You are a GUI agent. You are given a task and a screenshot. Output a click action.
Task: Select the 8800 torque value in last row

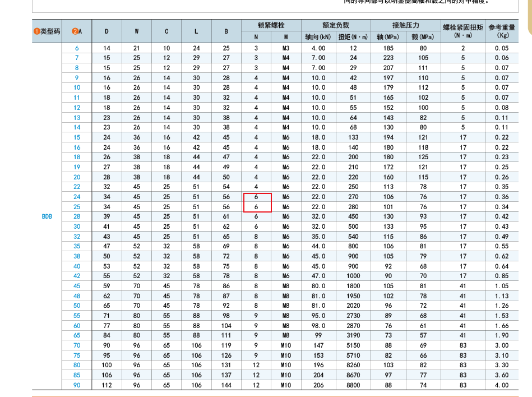point(353,385)
